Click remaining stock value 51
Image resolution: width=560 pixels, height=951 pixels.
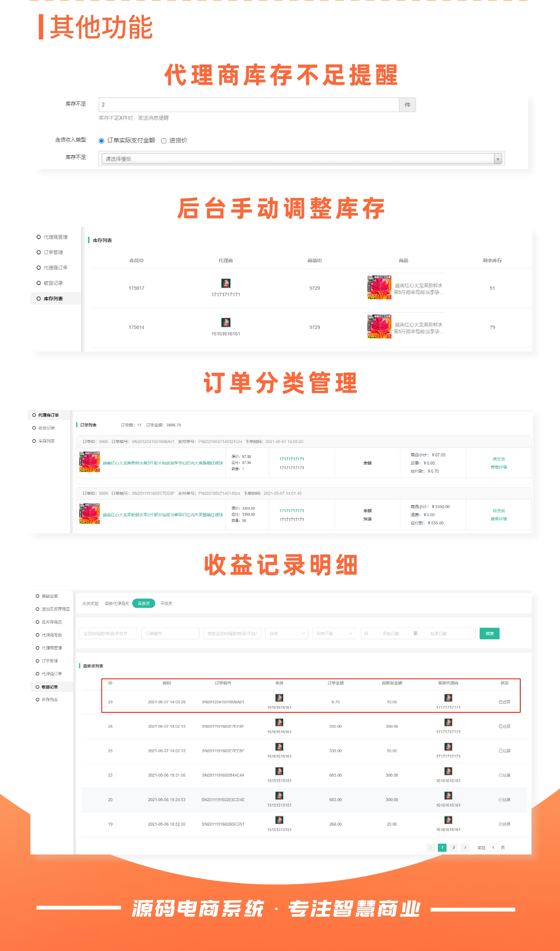492,288
